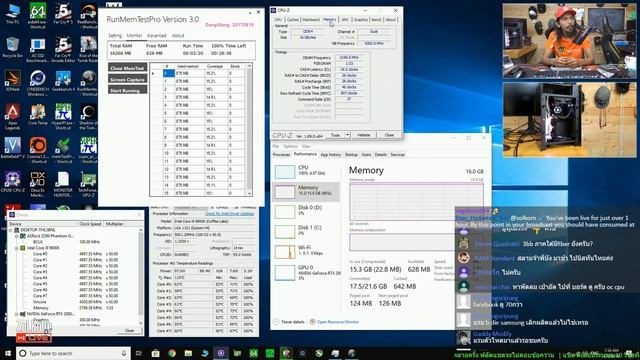Click the Fewer details chevron in Task Manager
Image resolution: width=640 pixels, height=360 pixels.
click(x=276, y=322)
